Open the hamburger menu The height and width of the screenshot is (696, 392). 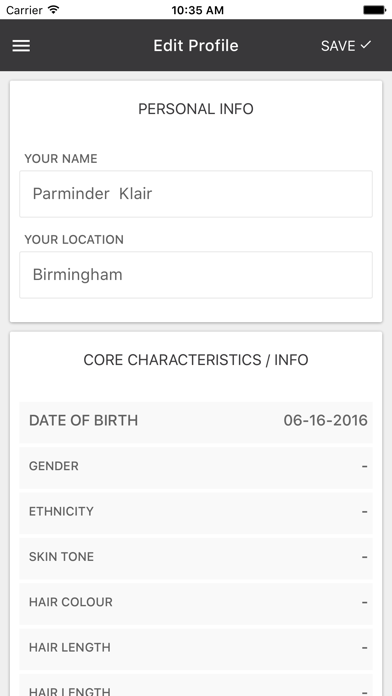[x=21, y=46]
